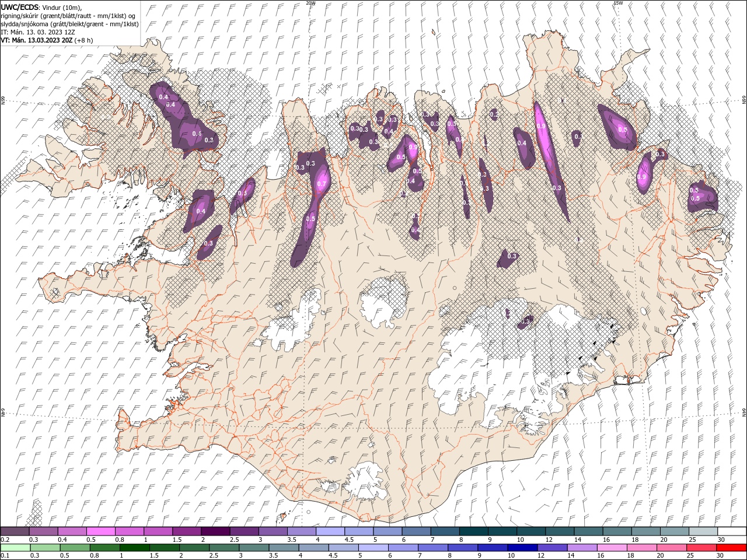Click the 'rigning/skúrir (grænt/blátt/rautt - mm/1klst) og' line

[x=68, y=16]
